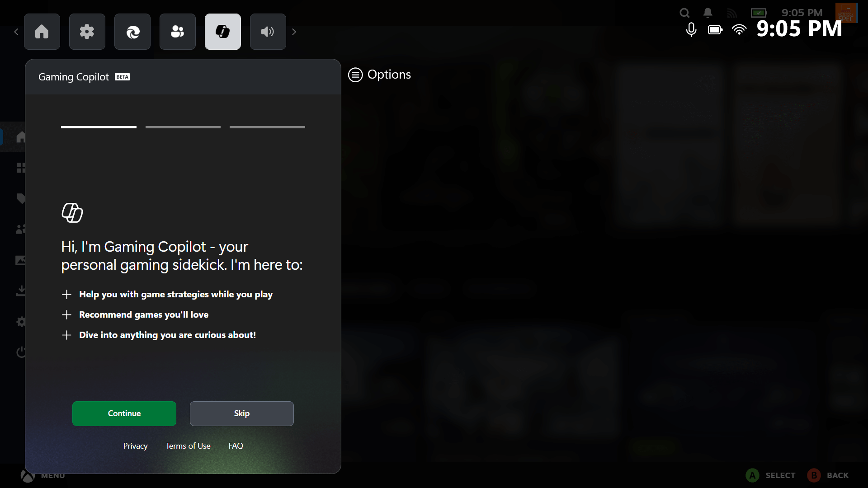Open the Options menu
868x488 pixels.
pyautogui.click(x=380, y=75)
